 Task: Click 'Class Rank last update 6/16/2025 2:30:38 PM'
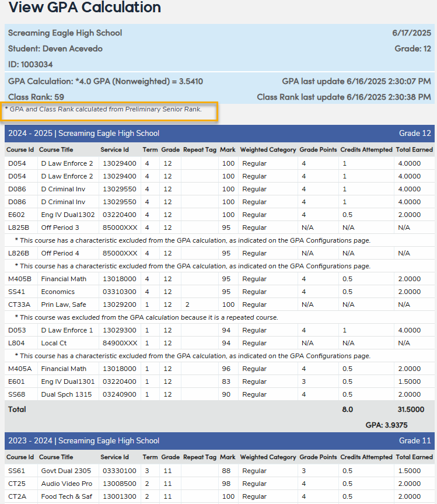[344, 97]
